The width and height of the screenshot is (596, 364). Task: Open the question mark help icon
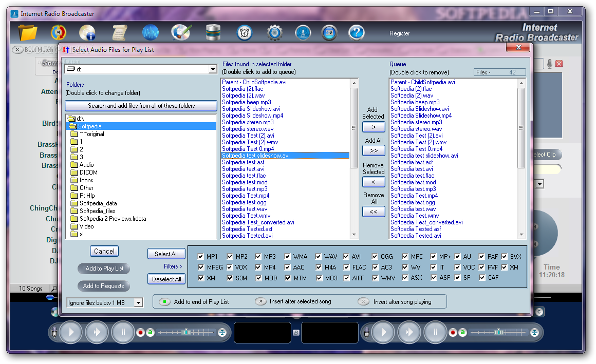tap(356, 33)
